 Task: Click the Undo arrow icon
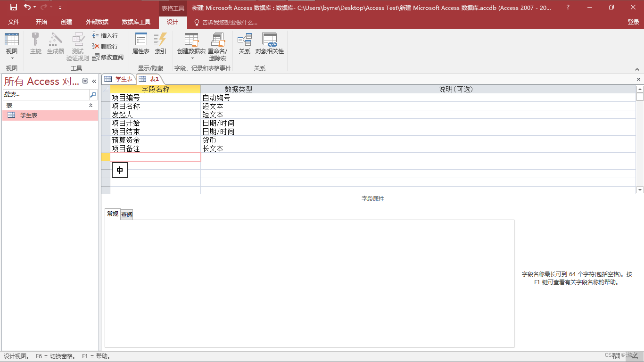27,7
